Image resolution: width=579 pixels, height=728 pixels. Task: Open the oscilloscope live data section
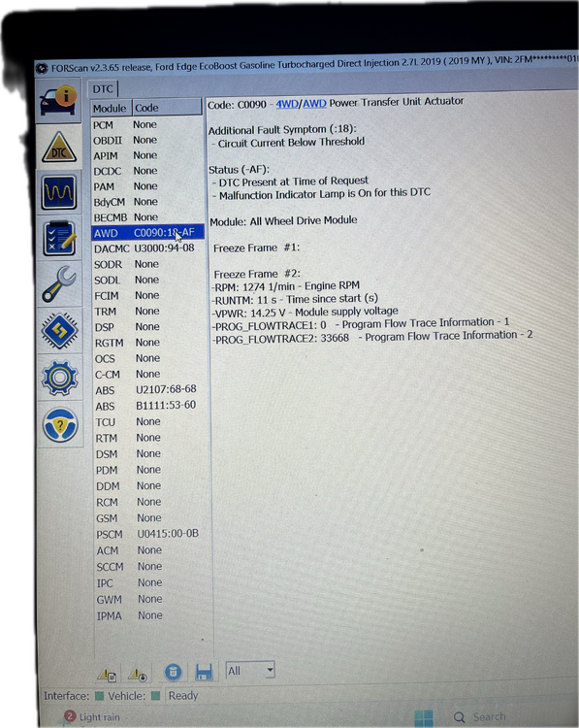[x=59, y=192]
